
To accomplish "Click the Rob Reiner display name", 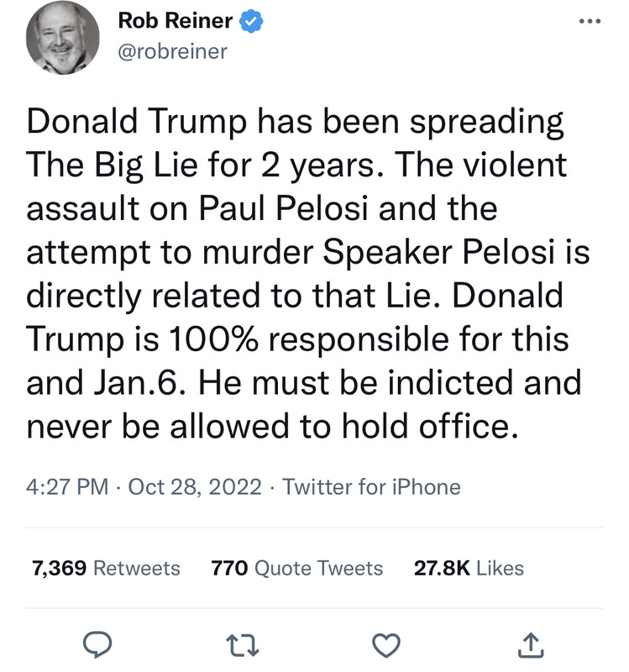I will coord(176,23).
